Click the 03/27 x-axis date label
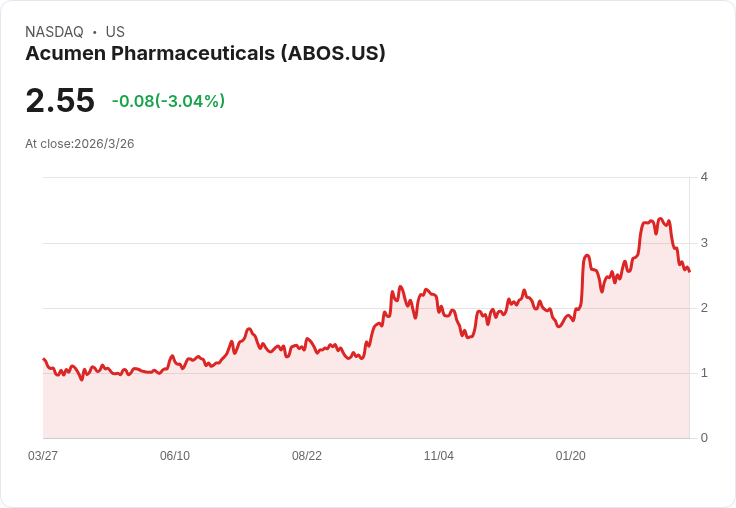 click(x=43, y=456)
